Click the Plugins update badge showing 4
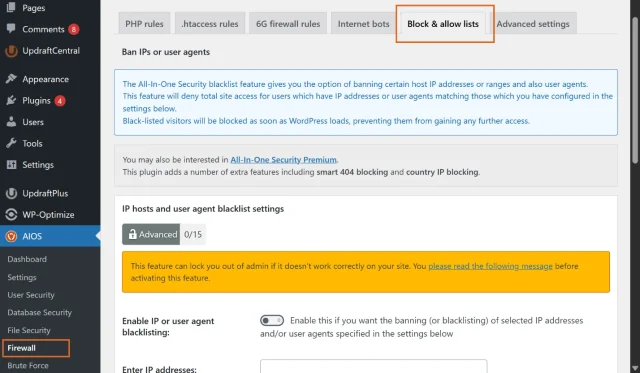This screenshot has height=373, width=640. pos(60,101)
